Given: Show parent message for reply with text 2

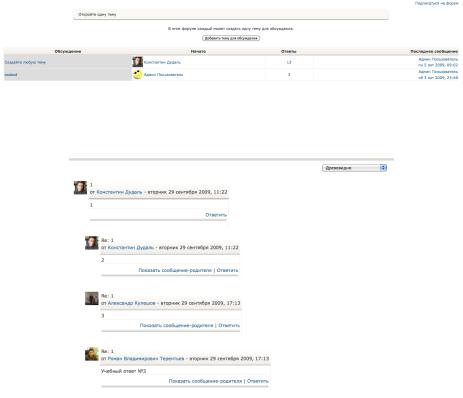Looking at the screenshot, I should tap(175, 270).
